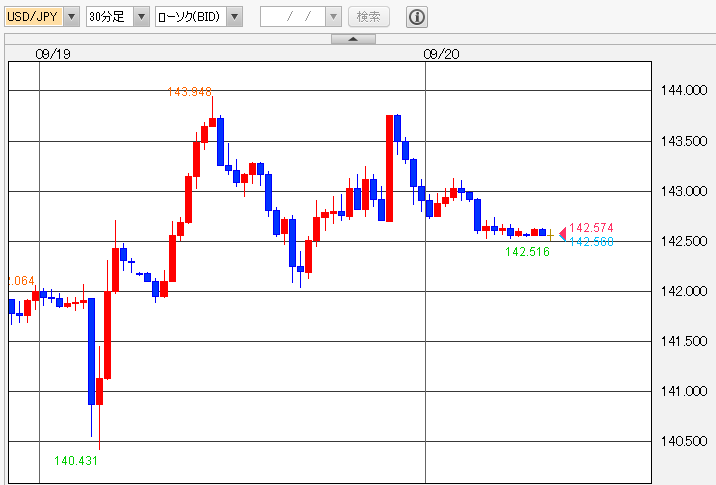The width and height of the screenshot is (716, 485).
Task: Click the 09/20 date label
Action: tap(441, 54)
